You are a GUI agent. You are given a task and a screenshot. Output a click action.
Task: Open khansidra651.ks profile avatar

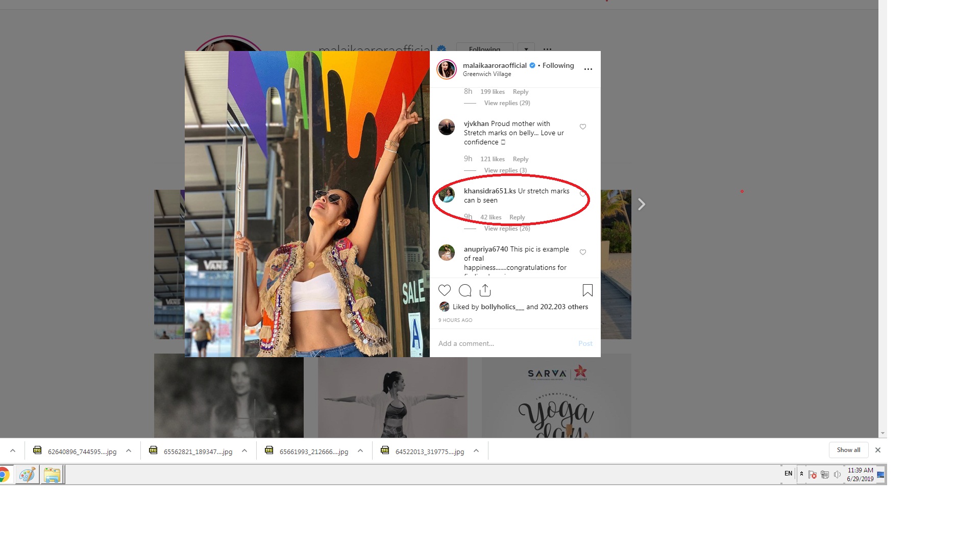pos(447,194)
